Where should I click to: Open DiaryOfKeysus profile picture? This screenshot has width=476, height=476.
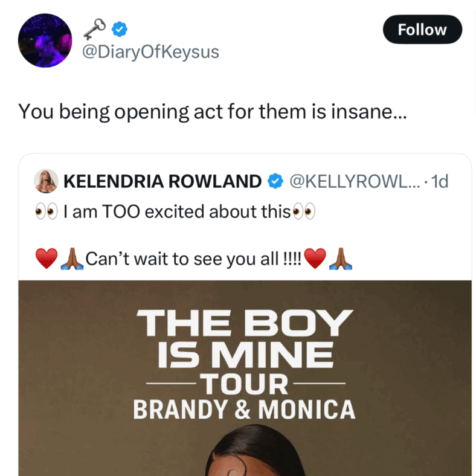point(45,40)
